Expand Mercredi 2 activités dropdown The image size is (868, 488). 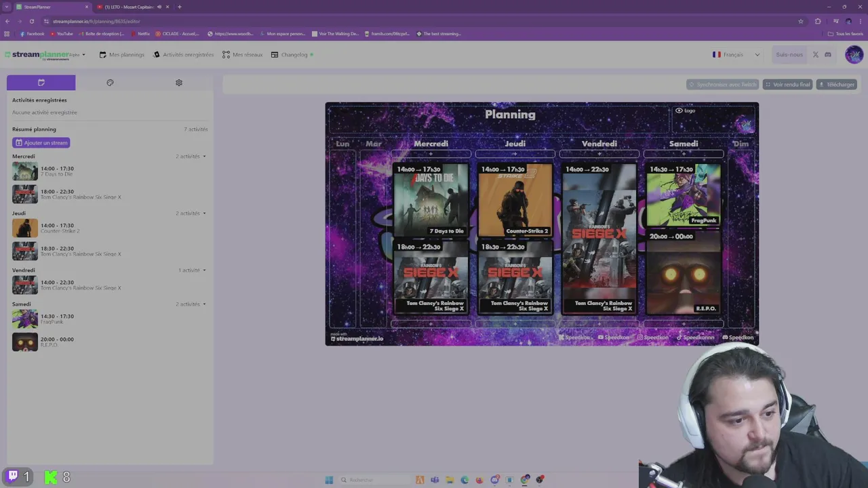click(191, 157)
